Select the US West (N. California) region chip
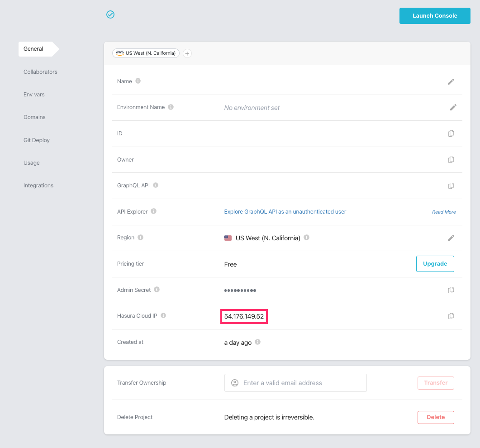 click(146, 53)
